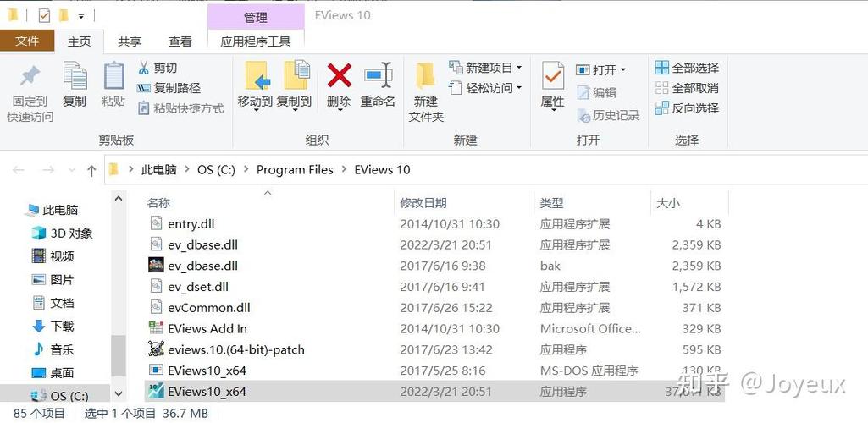
Task: Sort by the 修改日期 column header
Action: click(x=465, y=203)
